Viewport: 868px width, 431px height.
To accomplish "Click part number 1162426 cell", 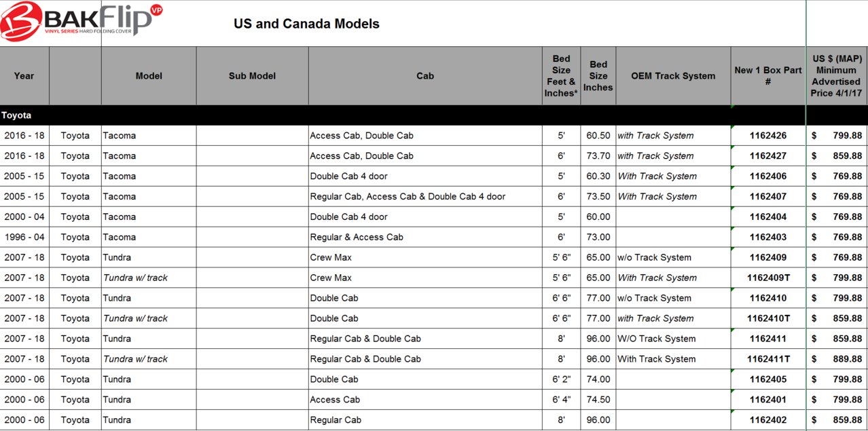I will tap(768, 136).
